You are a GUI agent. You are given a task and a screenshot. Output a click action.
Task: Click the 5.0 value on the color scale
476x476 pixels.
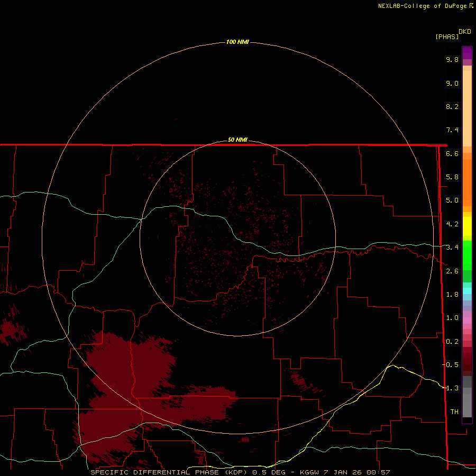(452, 200)
